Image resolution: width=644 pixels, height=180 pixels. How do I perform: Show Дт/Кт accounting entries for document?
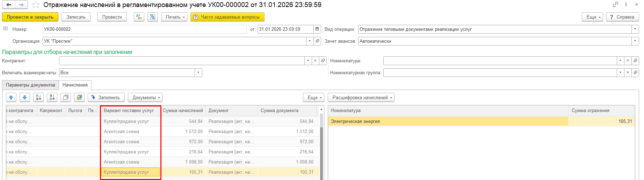tap(139, 17)
